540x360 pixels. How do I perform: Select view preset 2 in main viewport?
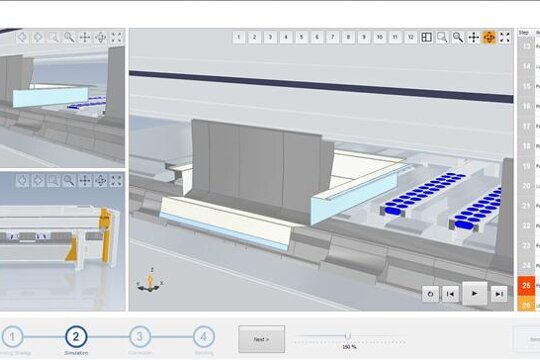tap(255, 37)
